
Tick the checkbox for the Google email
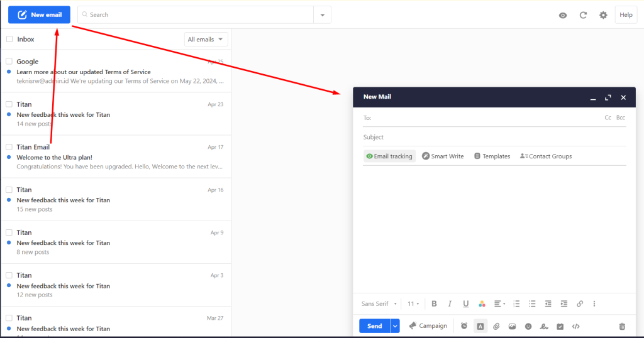click(9, 61)
